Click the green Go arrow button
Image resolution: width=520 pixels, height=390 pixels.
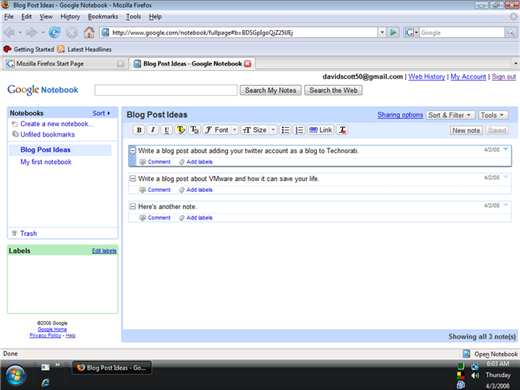pos(393,32)
